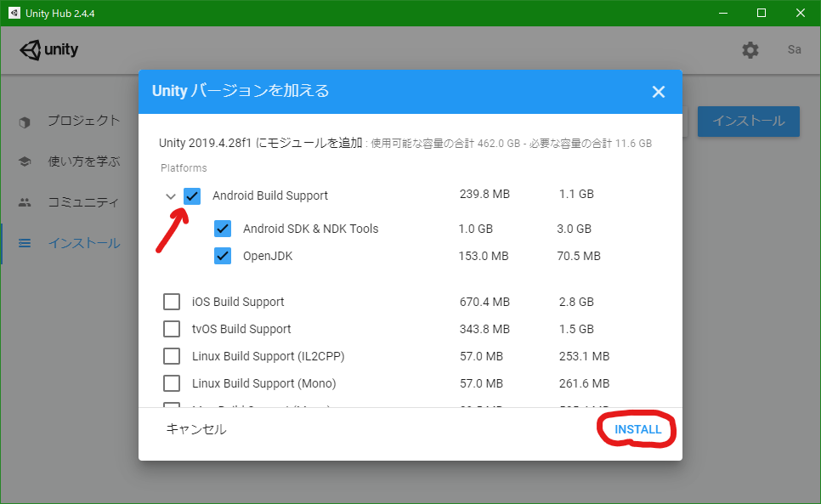Minimize the Unity Hub window
The height and width of the screenshot is (504, 821).
tap(723, 13)
